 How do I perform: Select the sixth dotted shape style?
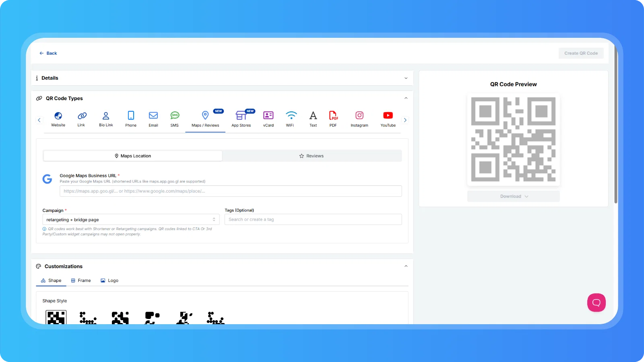[216, 317]
